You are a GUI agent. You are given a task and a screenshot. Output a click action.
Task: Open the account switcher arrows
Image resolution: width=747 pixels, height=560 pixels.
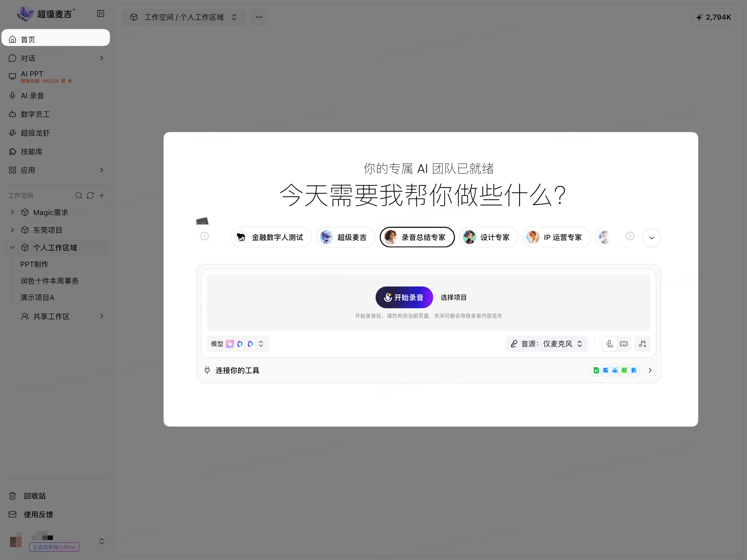pyautogui.click(x=102, y=541)
